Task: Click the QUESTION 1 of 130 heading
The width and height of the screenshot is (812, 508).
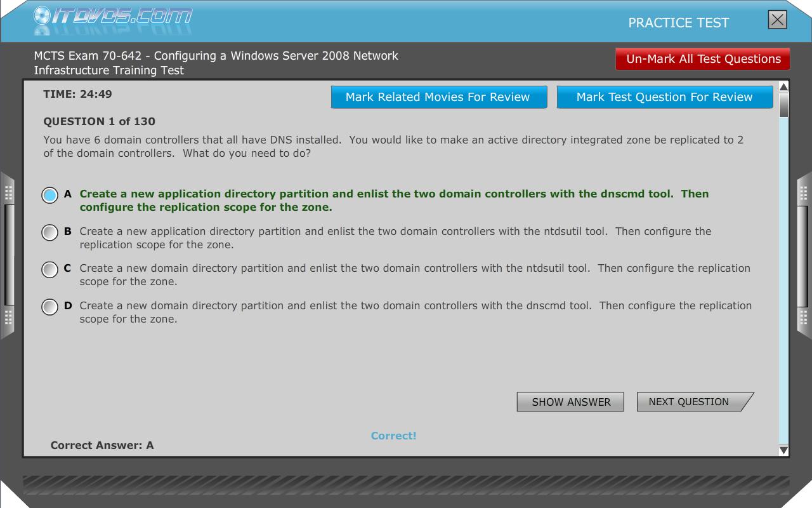Action: point(99,121)
